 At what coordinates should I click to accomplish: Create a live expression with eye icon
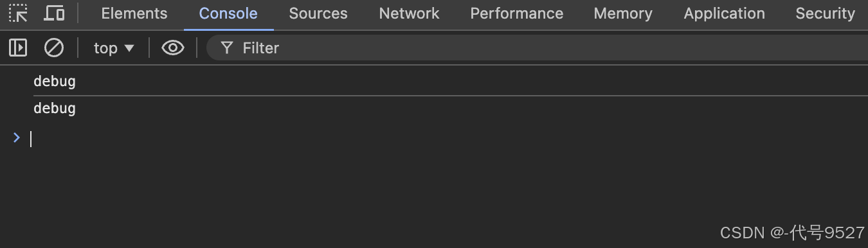(172, 48)
